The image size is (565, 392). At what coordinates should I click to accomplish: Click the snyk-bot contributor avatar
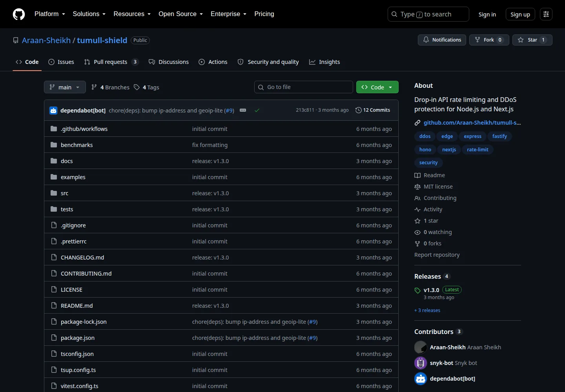421,363
